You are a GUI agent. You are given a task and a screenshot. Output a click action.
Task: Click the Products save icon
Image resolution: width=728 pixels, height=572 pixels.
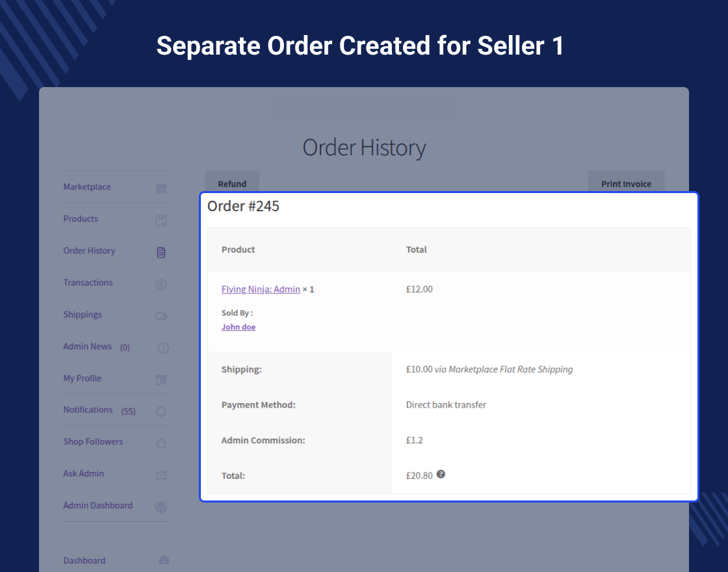click(x=161, y=220)
